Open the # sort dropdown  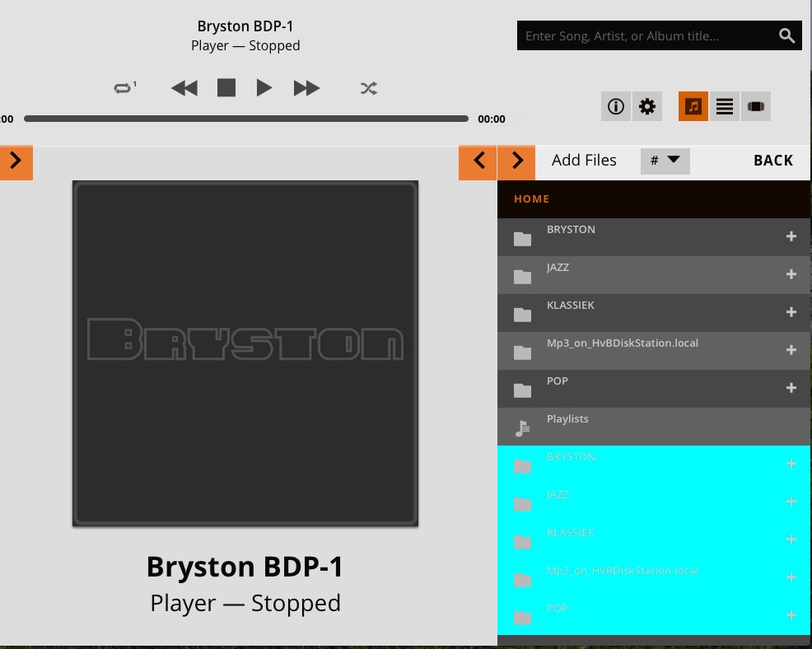(x=665, y=161)
